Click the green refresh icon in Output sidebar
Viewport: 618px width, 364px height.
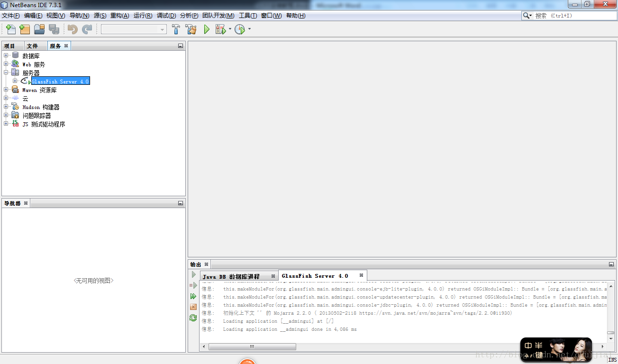point(193,318)
